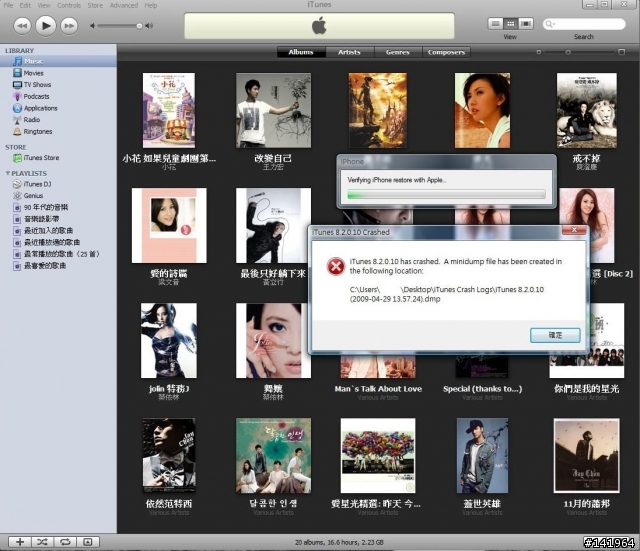Screen dimensions: 640x551
Task: Switch to Grid view button
Action: (511, 24)
